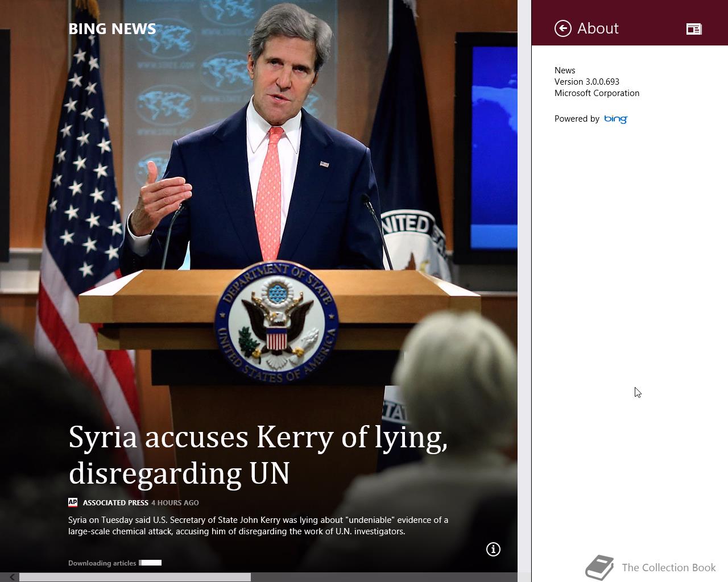Open the Syria accuses Kerry headline article
Image resolution: width=728 pixels, height=582 pixels.
258,455
